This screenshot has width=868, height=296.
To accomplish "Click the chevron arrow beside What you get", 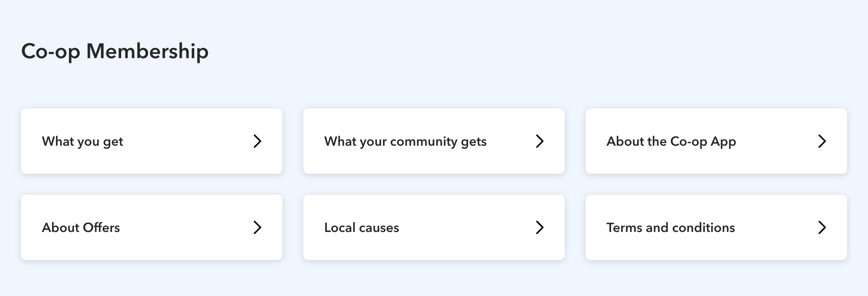I will pyautogui.click(x=258, y=141).
